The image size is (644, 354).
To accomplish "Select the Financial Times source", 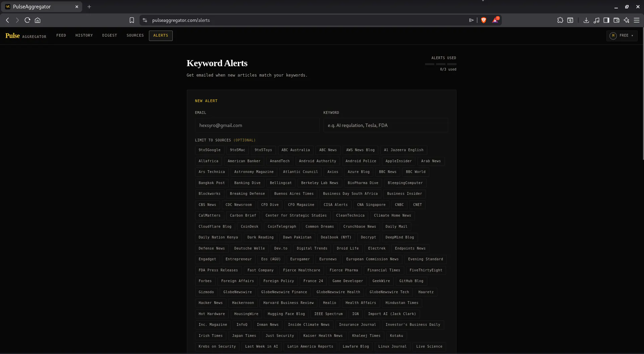I will tap(384, 270).
